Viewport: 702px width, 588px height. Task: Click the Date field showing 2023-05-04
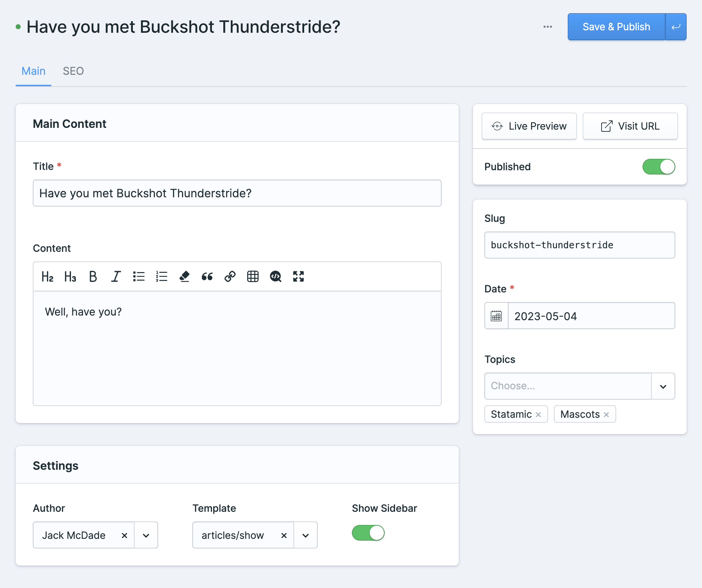[591, 316]
